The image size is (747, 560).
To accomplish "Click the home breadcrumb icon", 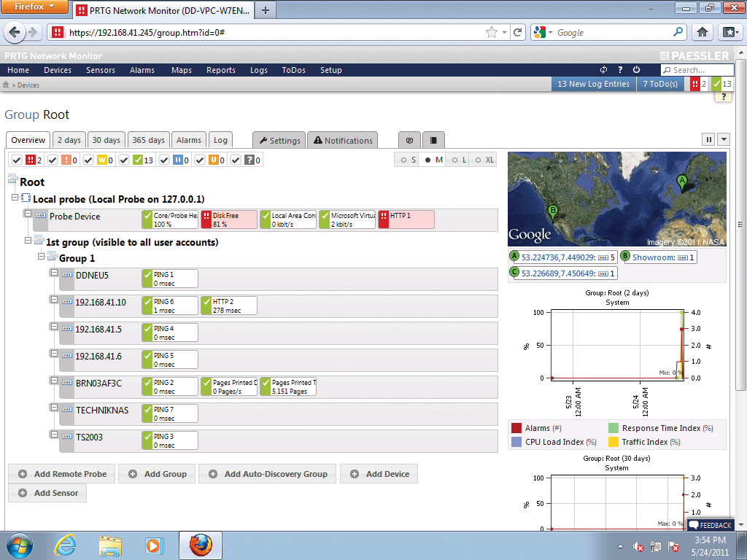I will [x=6, y=85].
